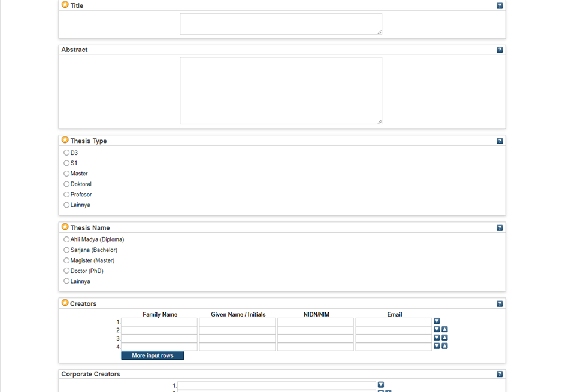Select Magister (Master) thesis name
Viewport: 563px width, 392px height.
66,260
